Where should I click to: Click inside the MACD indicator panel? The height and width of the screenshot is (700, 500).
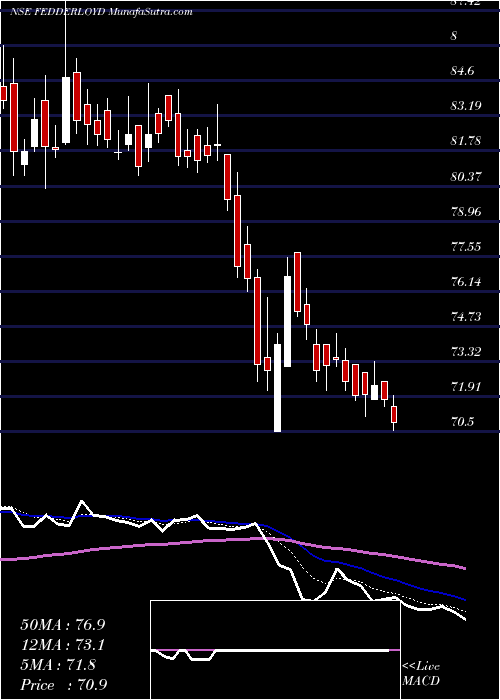(275, 650)
